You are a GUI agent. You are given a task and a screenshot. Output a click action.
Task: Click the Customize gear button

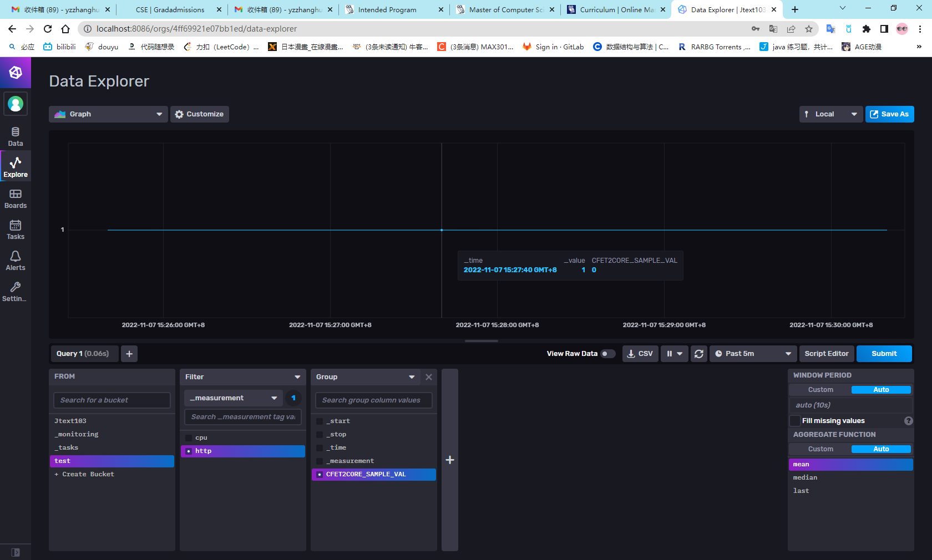tap(200, 114)
